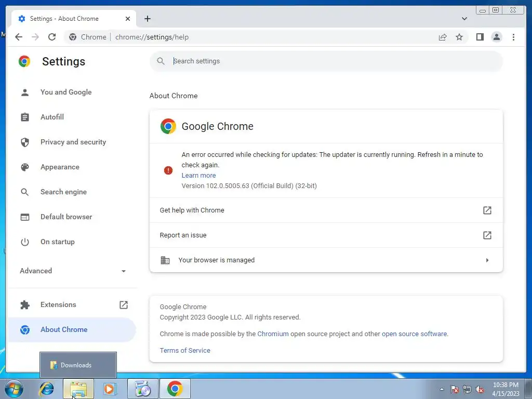The height and width of the screenshot is (399, 532).
Task: Open Windows Media Player in taskbar
Action: point(109,389)
